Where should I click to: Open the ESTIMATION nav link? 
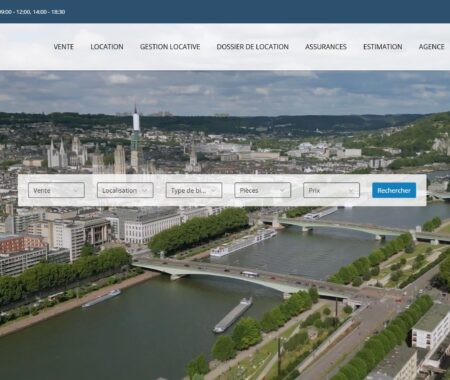click(x=383, y=47)
